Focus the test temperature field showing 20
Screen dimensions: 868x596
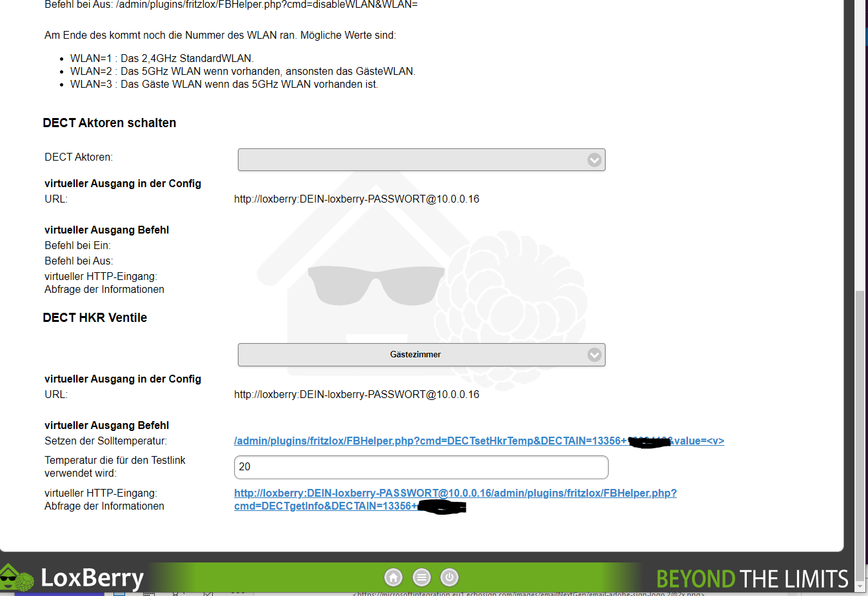point(420,467)
